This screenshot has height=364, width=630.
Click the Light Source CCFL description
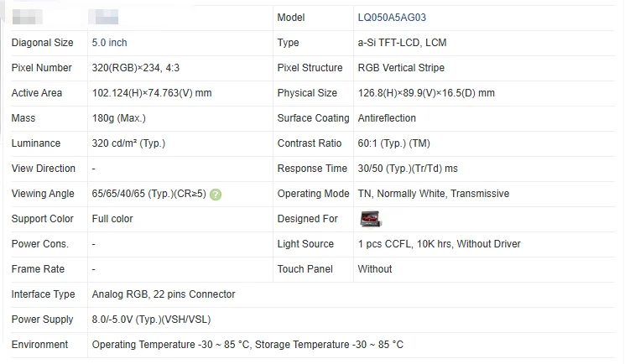439,244
